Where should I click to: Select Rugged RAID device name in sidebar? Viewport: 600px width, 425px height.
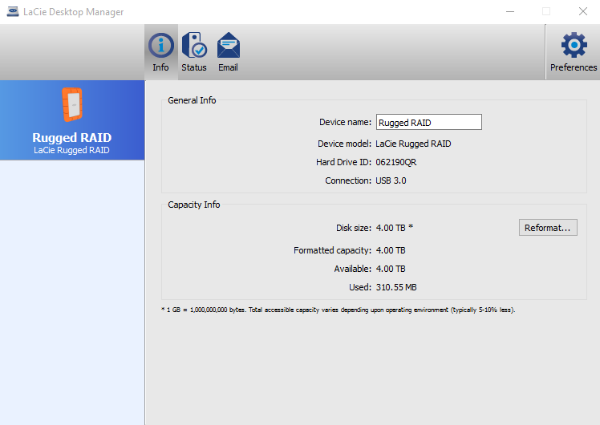pyautogui.click(x=72, y=137)
